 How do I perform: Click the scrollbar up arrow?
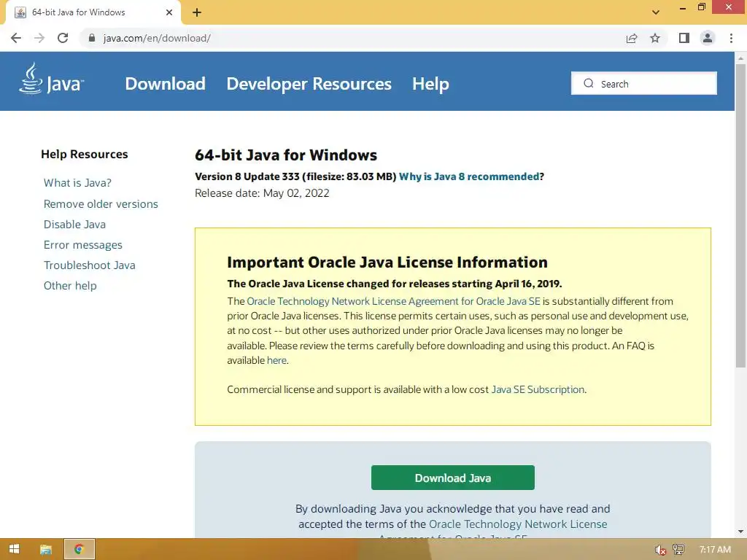(x=740, y=58)
